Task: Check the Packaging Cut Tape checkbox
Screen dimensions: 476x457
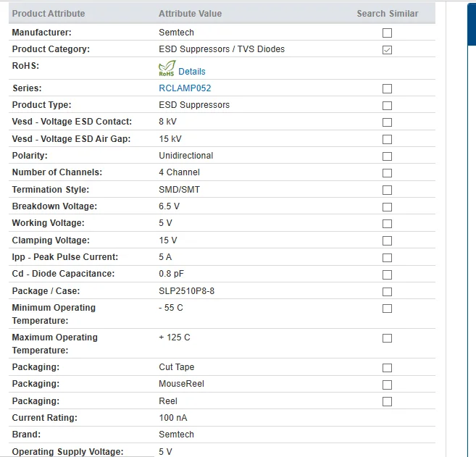Action: [x=387, y=368]
